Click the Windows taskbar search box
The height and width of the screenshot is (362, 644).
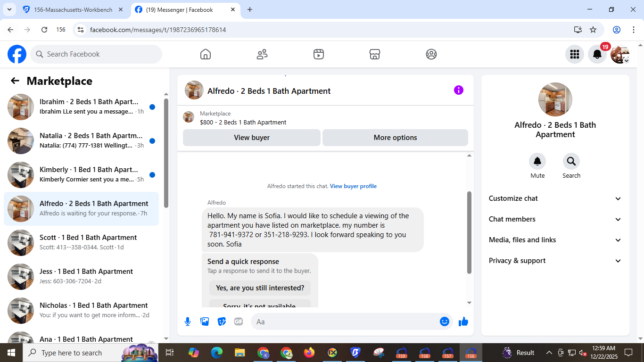[91, 353]
